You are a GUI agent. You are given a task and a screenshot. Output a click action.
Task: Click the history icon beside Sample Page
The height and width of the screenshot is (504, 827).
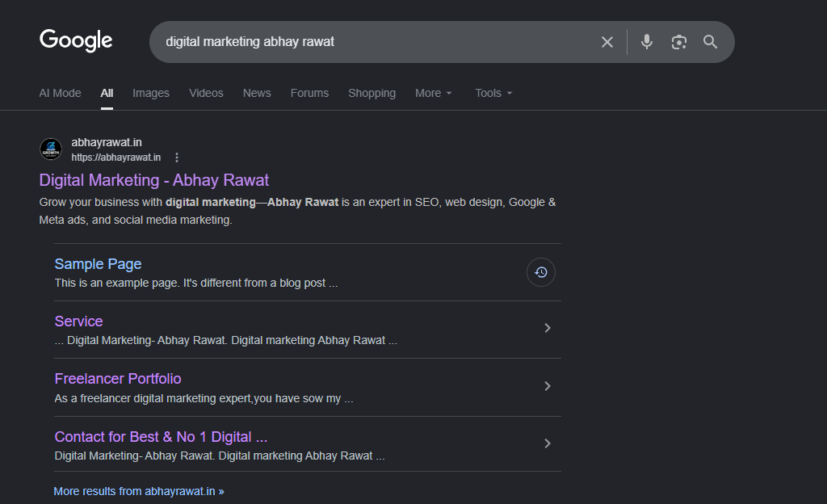541,272
